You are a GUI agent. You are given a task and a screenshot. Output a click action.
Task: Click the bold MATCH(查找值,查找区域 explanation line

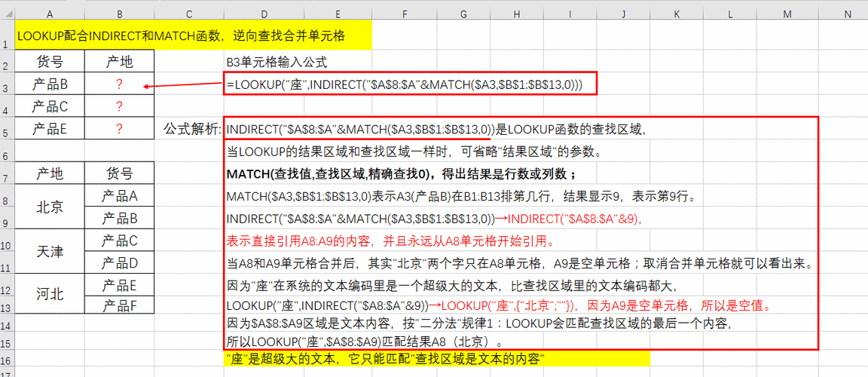pyautogui.click(x=401, y=174)
